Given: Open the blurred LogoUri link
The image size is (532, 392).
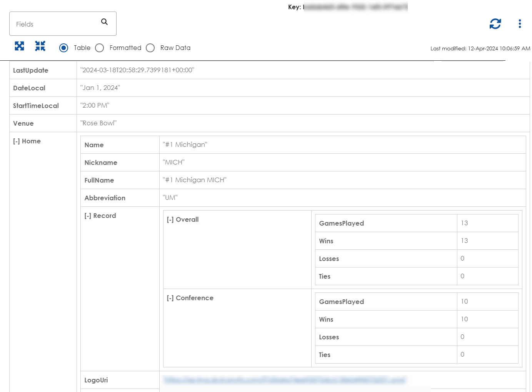Looking at the screenshot, I should click(284, 380).
